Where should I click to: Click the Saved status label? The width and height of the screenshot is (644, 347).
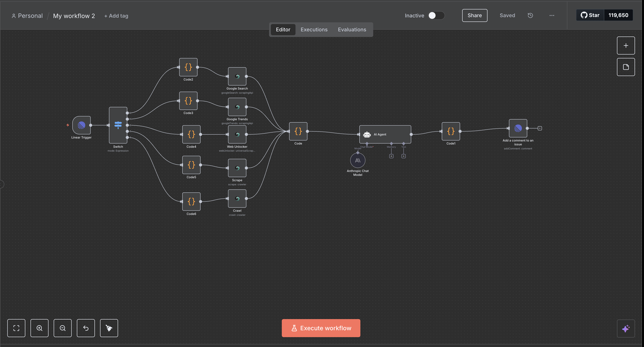[x=507, y=16]
